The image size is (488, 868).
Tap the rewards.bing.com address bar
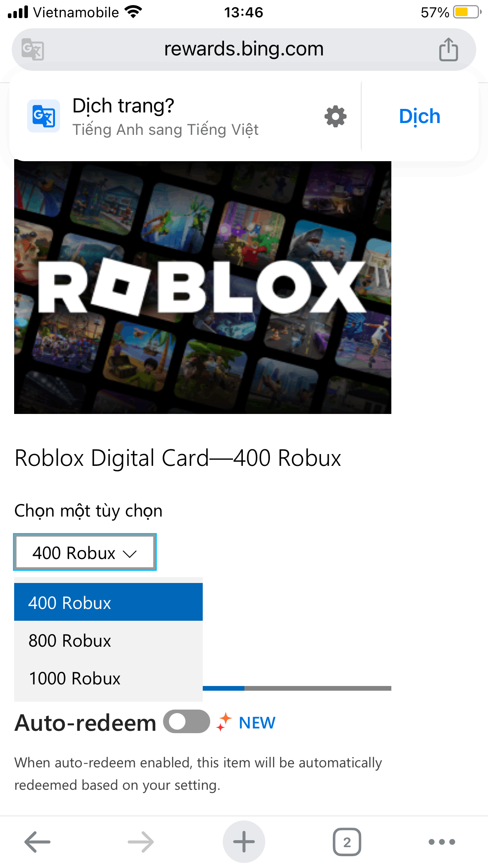coord(244,50)
